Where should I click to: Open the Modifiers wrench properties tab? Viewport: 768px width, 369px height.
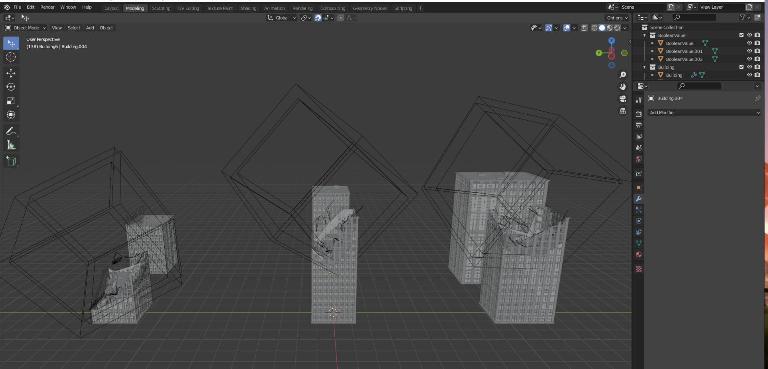click(638, 198)
